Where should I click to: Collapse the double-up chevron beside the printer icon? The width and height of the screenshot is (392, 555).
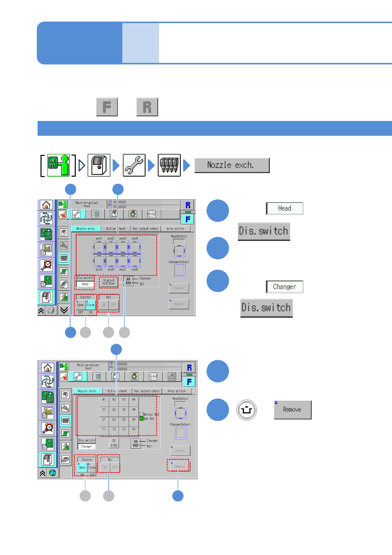coord(41,310)
